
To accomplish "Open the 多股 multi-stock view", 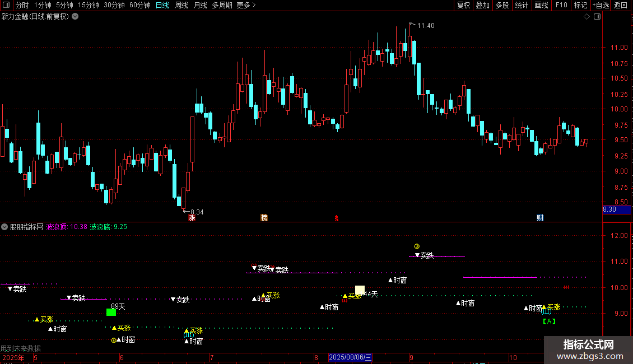I will point(502,5).
